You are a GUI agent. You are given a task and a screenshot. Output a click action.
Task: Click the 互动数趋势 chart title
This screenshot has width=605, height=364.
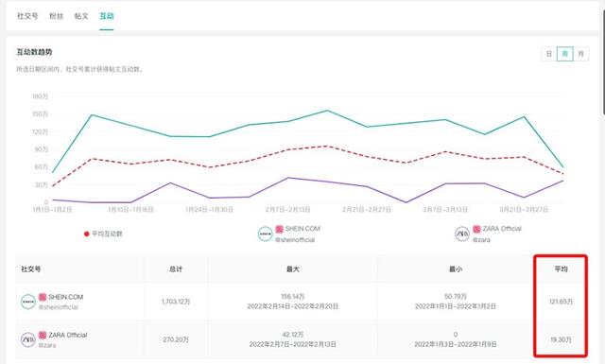coord(34,52)
